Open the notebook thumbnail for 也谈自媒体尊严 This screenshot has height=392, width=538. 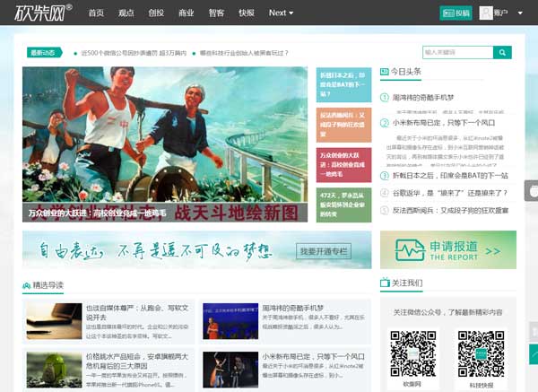[54, 321]
